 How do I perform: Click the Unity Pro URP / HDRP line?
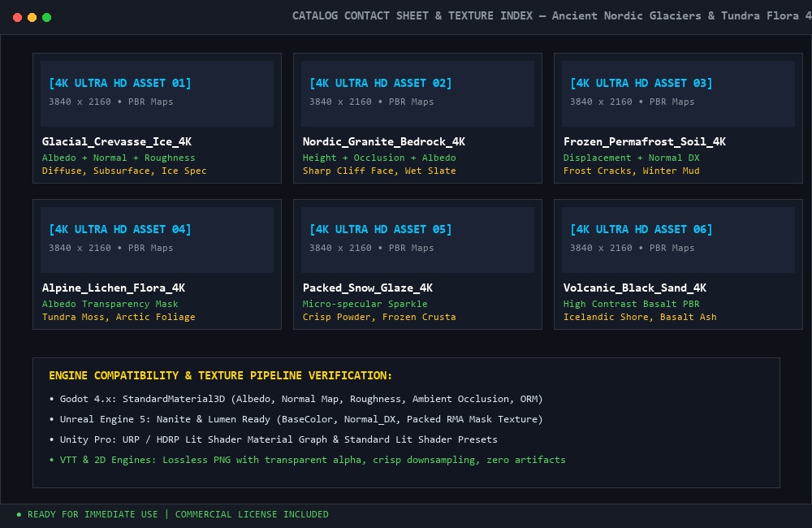coord(274,439)
